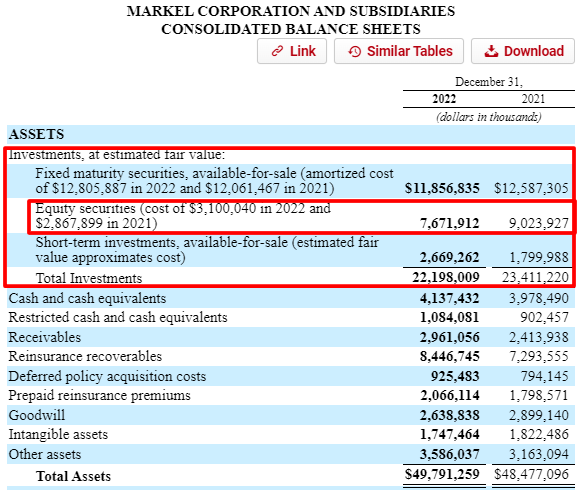Download the balance sheet table
This screenshot has width=581, height=490.
click(523, 51)
